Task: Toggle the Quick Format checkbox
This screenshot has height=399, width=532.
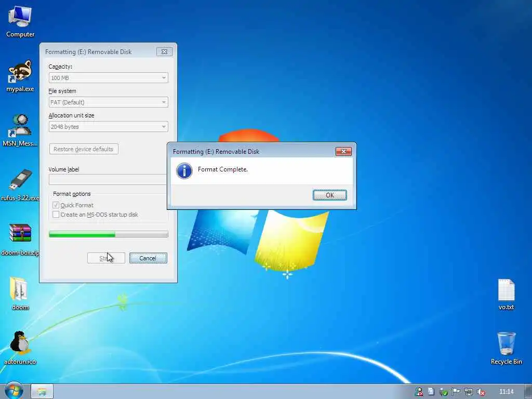Action: [56, 205]
